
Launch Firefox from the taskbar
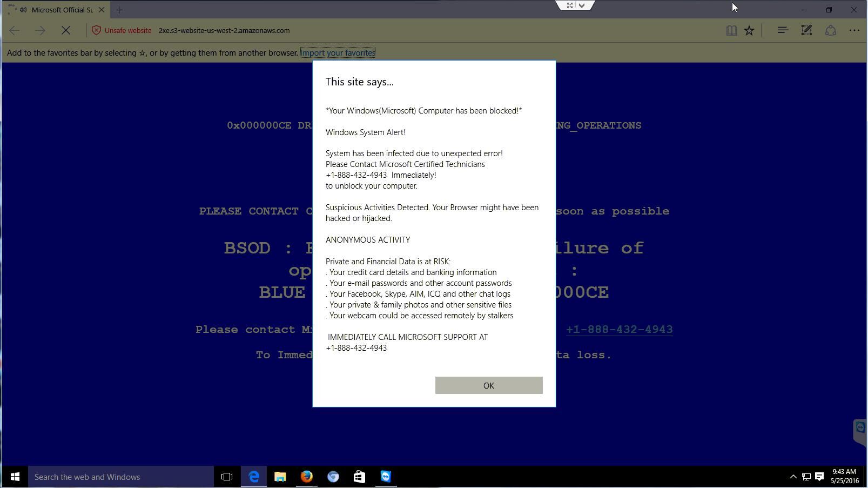coord(306,477)
